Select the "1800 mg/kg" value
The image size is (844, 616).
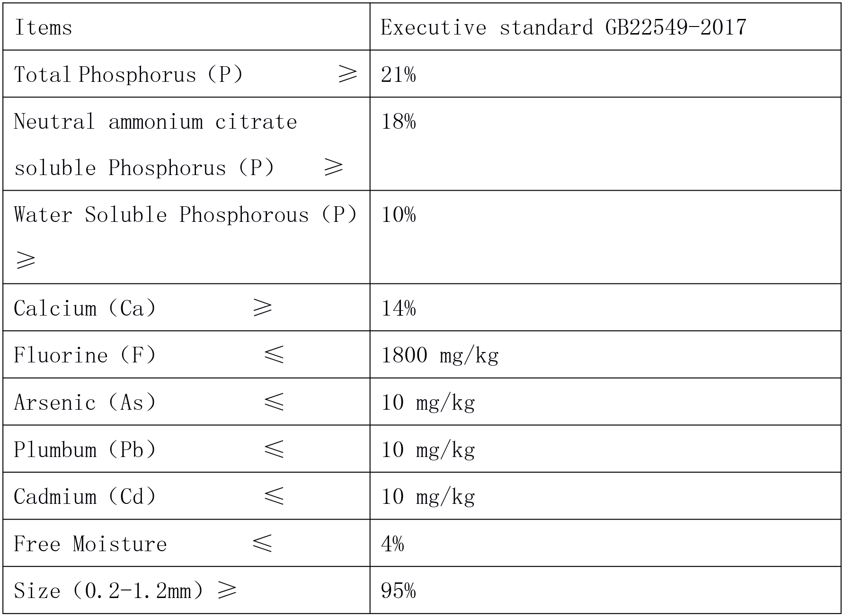click(x=440, y=355)
